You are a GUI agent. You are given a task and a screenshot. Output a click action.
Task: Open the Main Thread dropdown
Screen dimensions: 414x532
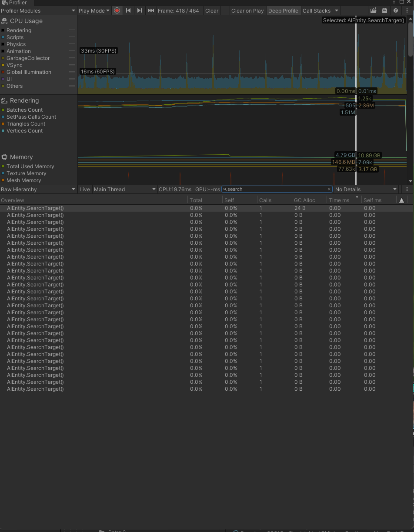click(124, 189)
